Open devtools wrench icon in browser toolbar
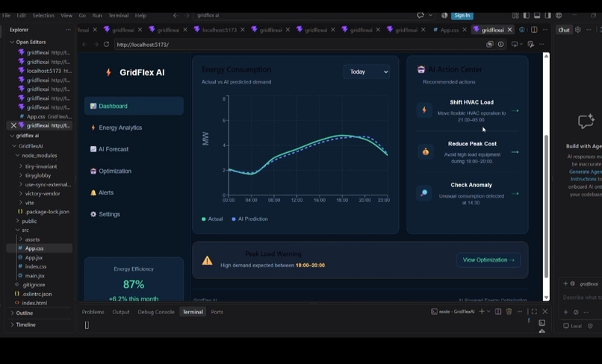This screenshot has height=364, width=602. click(530, 45)
